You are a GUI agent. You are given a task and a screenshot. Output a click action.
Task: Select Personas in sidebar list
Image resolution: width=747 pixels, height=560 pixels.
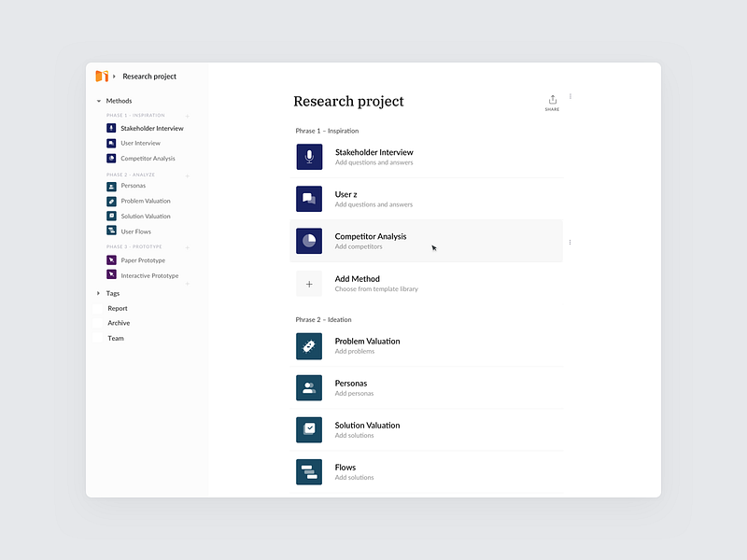click(134, 186)
